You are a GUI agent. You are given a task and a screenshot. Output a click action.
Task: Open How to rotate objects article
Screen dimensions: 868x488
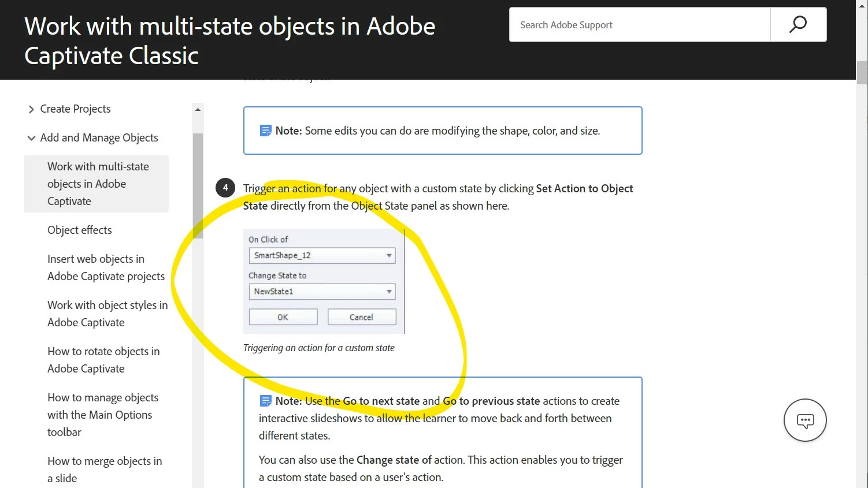pos(103,360)
